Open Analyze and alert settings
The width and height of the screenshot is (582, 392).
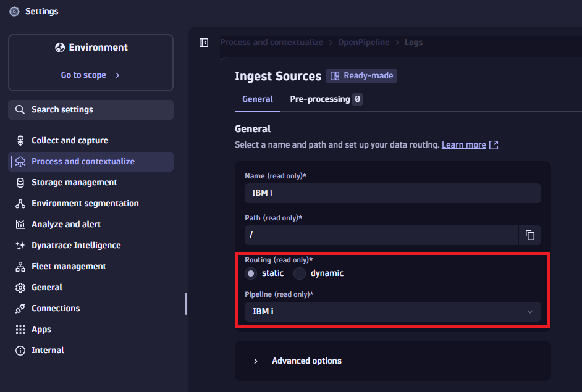pyautogui.click(x=91, y=224)
